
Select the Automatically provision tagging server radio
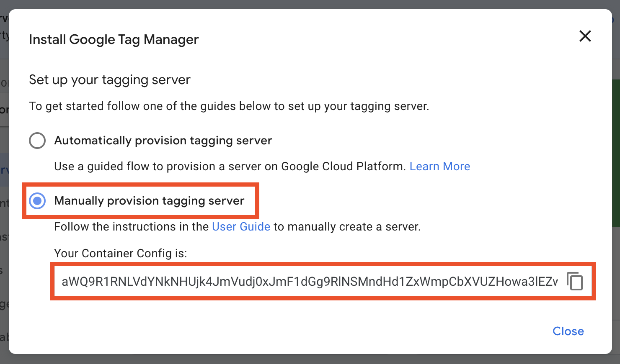tap(37, 141)
